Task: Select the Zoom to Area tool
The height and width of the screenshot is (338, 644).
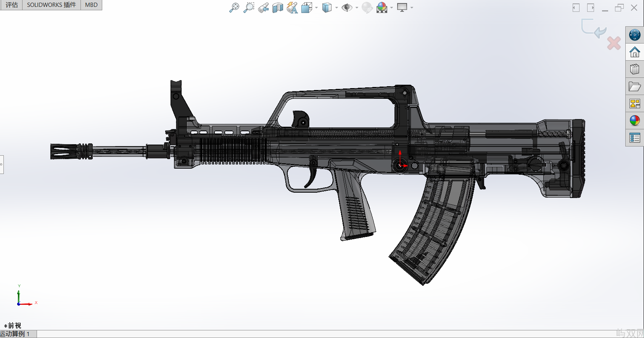Action: click(249, 7)
